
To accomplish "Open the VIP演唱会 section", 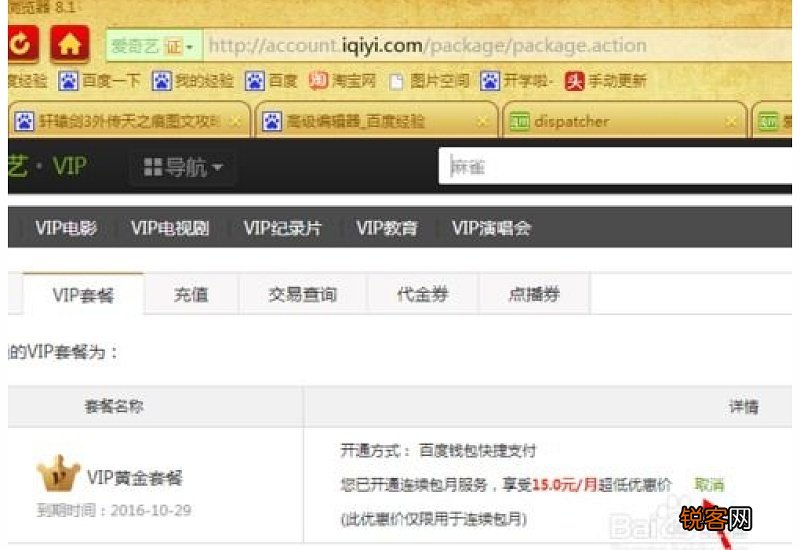I will tap(491, 228).
